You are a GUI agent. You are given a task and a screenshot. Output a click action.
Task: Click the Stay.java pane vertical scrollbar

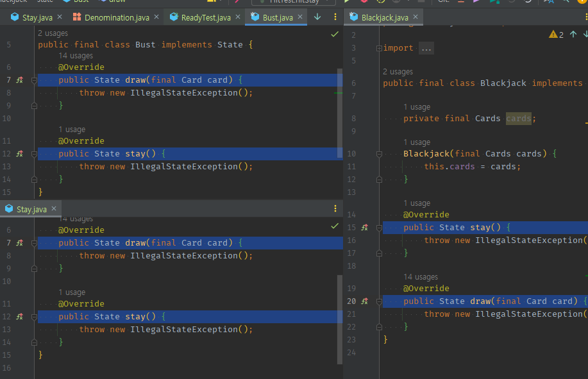tap(340, 319)
